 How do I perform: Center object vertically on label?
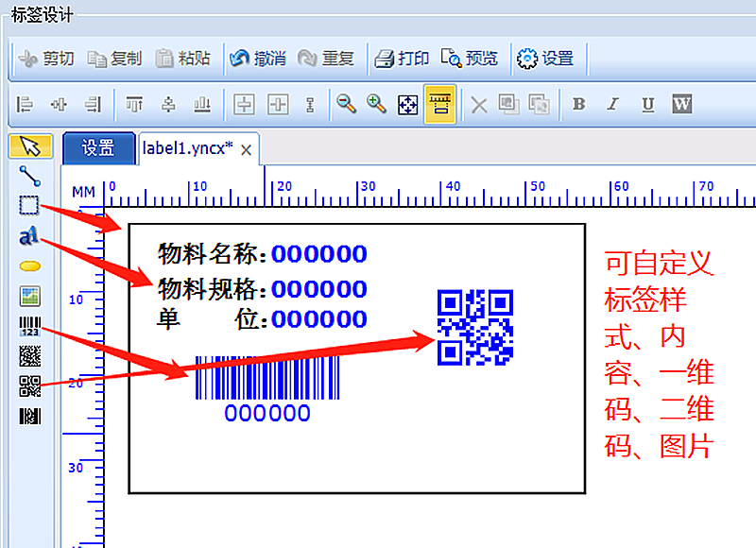(278, 104)
